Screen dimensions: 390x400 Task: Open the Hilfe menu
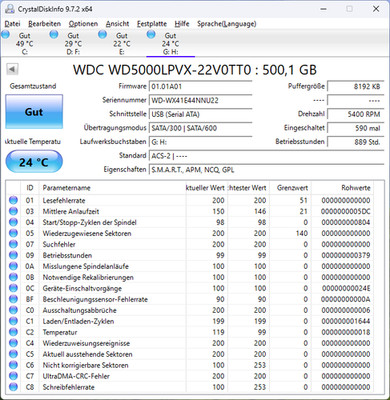click(x=182, y=24)
